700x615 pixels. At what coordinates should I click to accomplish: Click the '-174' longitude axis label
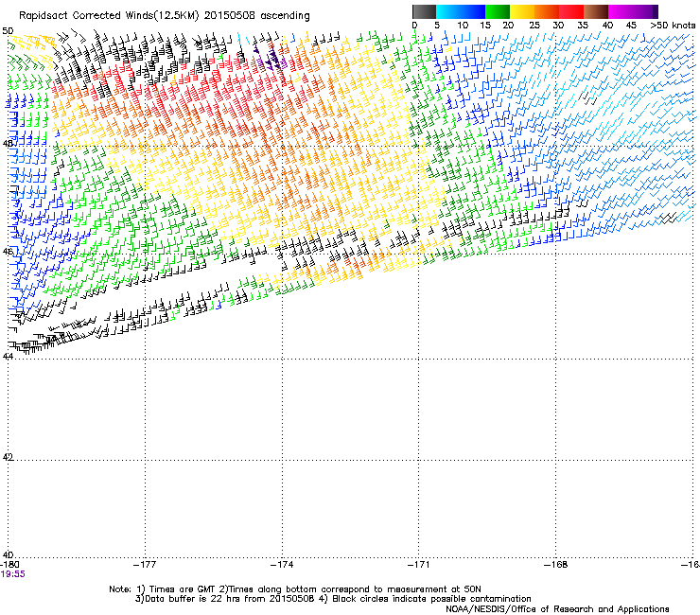pos(282,565)
